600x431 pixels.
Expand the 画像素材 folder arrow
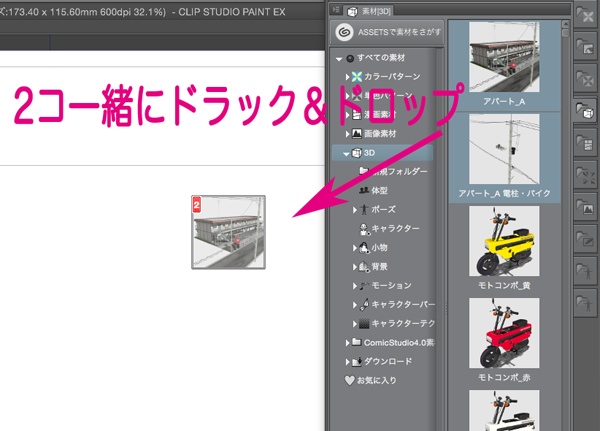pos(347,134)
